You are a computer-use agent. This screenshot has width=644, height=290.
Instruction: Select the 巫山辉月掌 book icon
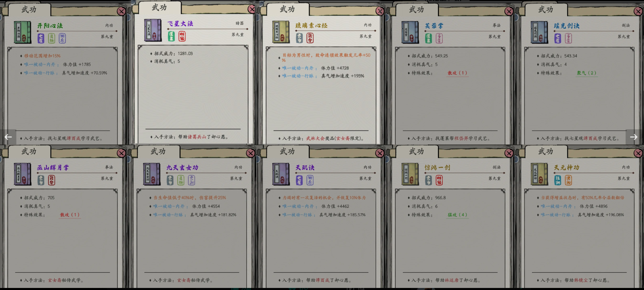(x=22, y=174)
